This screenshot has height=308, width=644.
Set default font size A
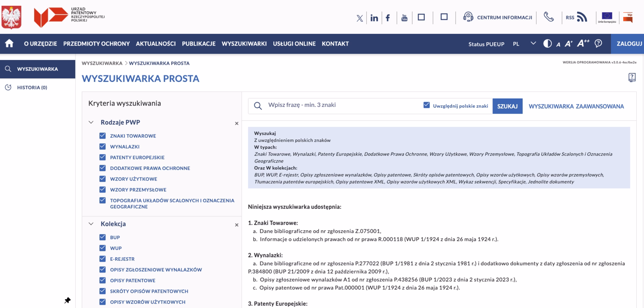click(x=558, y=44)
